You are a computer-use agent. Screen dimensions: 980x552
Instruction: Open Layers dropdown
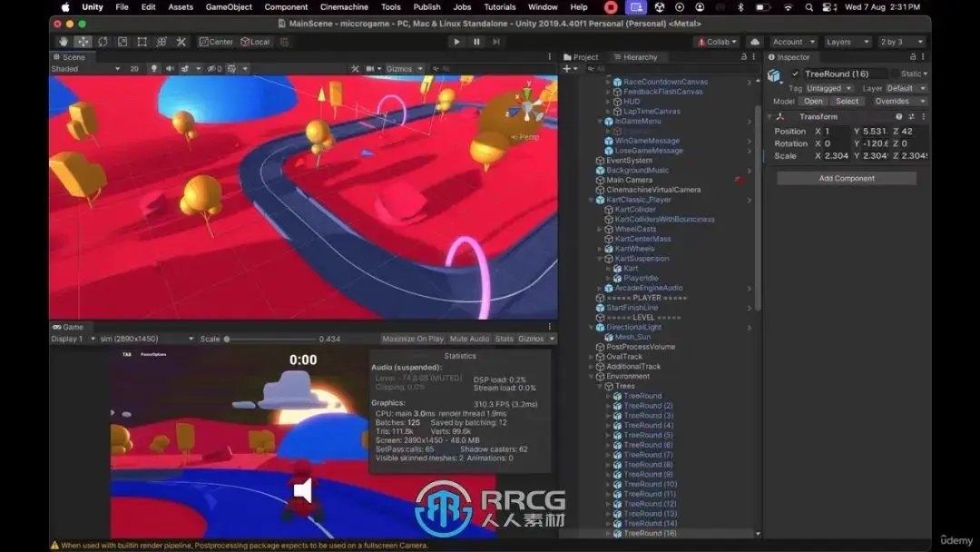(847, 42)
